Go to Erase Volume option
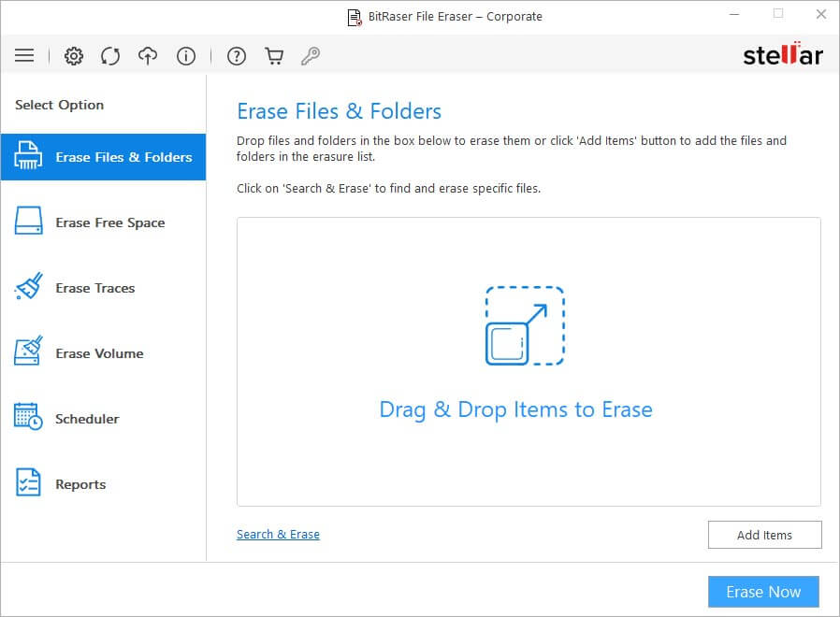Viewport: 840px width, 617px height. pos(103,353)
